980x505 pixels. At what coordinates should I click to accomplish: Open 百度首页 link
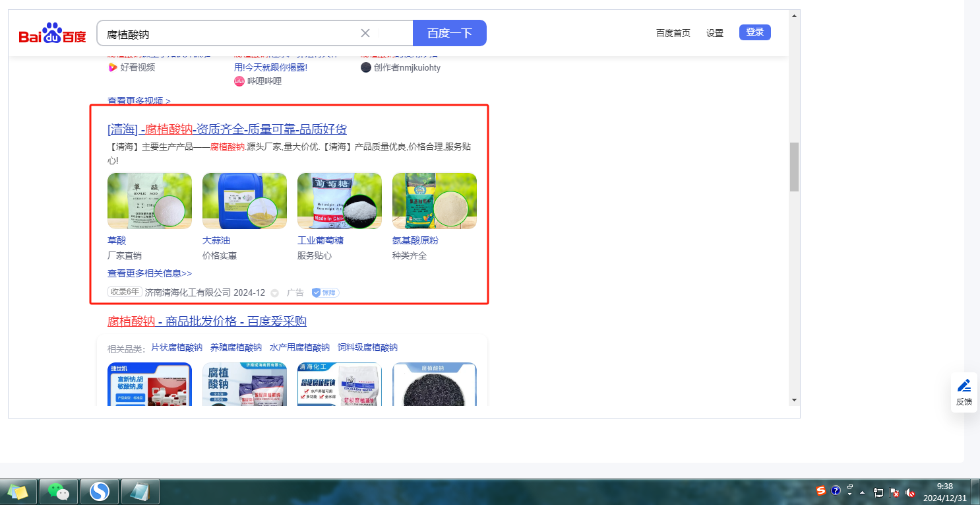[x=673, y=33]
